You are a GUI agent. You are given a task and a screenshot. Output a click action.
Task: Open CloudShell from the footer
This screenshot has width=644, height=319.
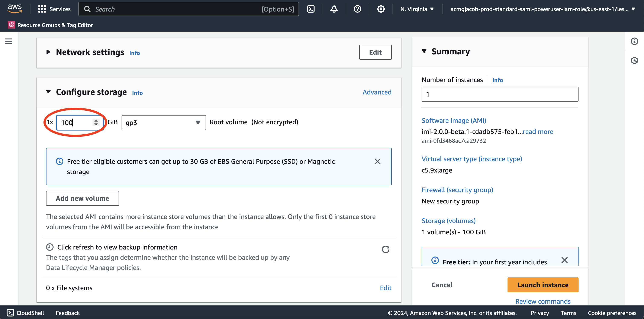[x=25, y=313]
